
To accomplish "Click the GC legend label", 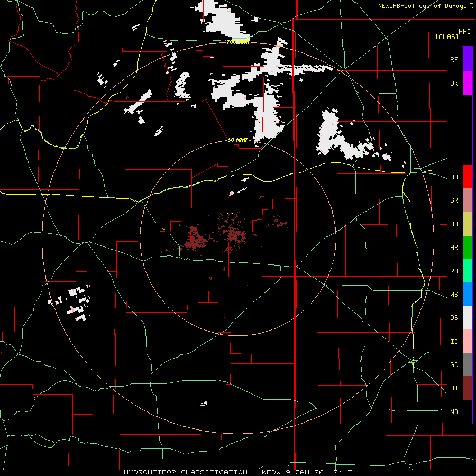I will (454, 365).
